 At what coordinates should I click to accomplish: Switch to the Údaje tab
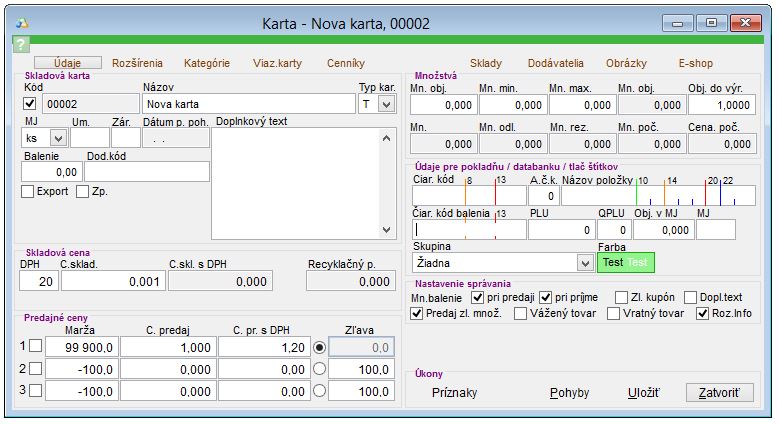tap(67, 62)
